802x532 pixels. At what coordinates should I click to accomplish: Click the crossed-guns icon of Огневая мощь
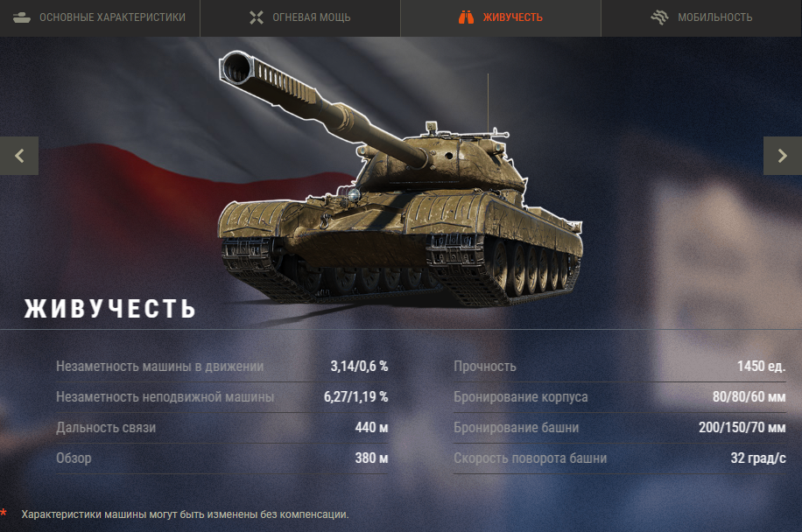pos(257,17)
